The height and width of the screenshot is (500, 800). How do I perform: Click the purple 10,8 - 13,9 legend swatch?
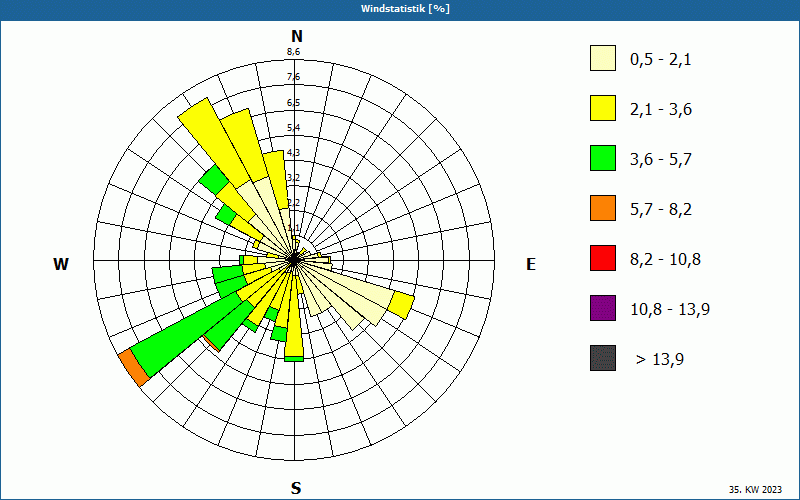point(603,308)
